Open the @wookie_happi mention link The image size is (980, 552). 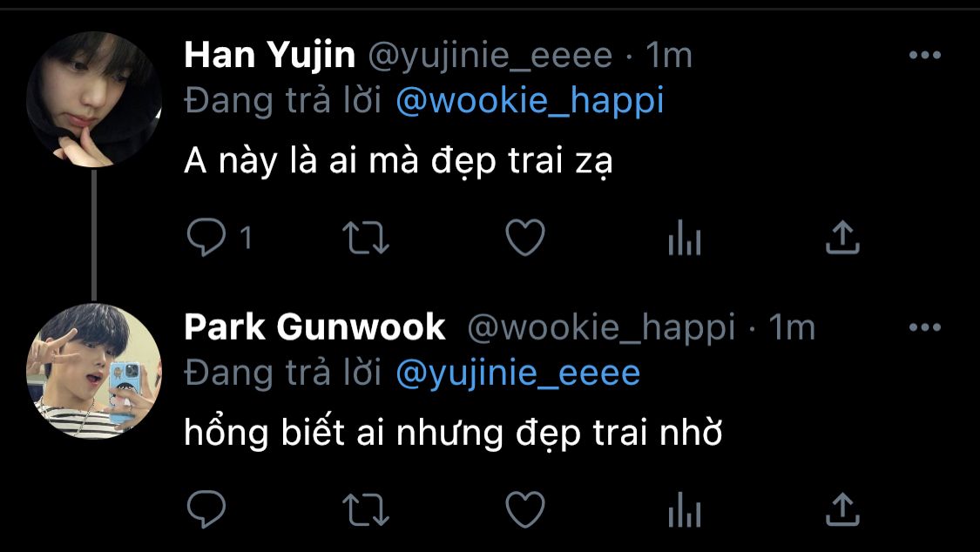[x=530, y=101]
